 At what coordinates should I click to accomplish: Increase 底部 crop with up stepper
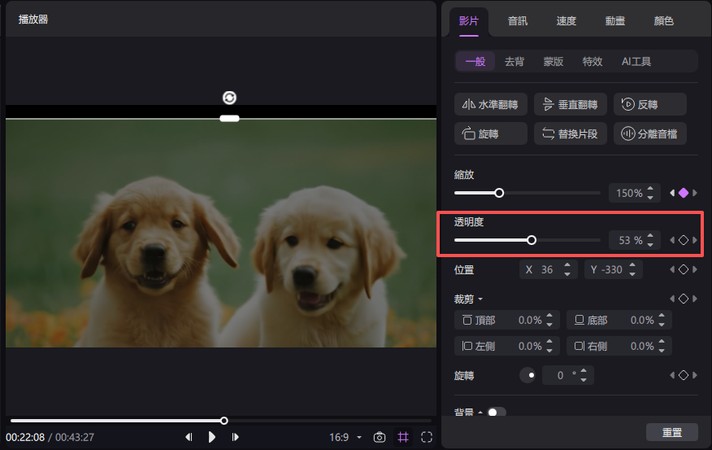coord(662,316)
